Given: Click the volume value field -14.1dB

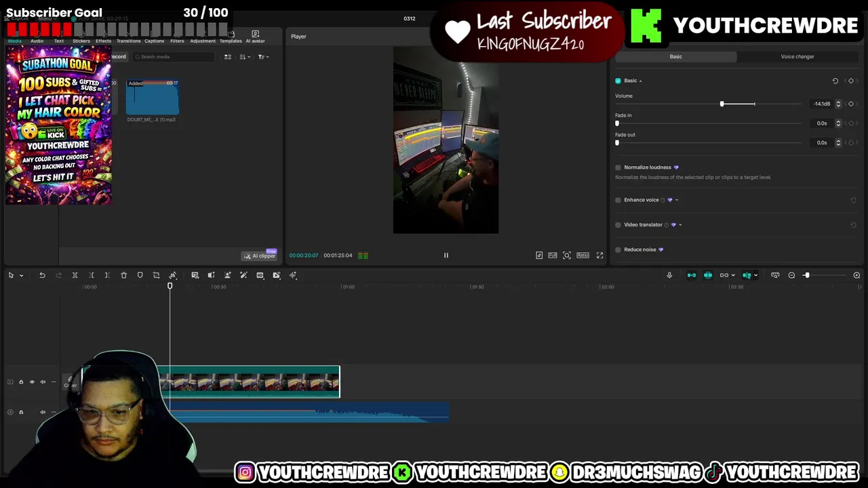Looking at the screenshot, I should [822, 104].
